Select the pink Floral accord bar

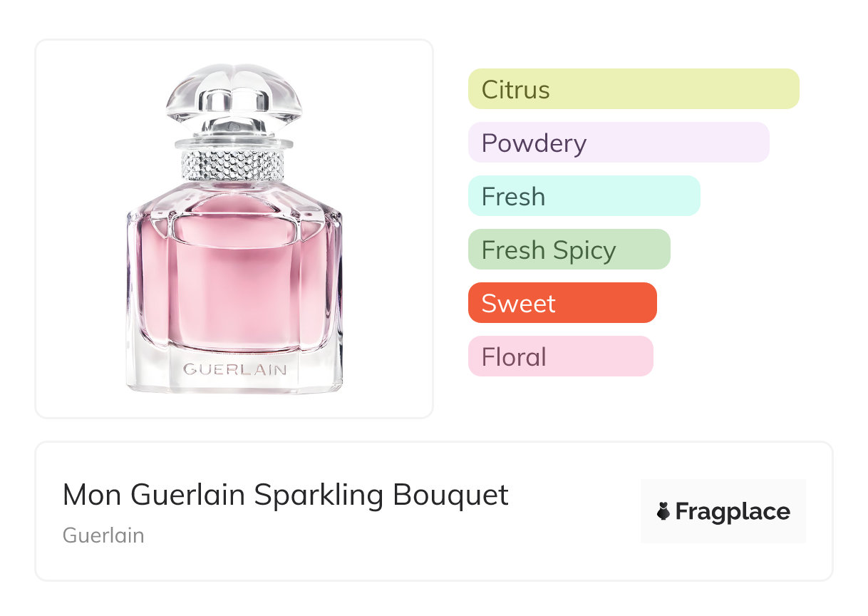[x=560, y=356]
